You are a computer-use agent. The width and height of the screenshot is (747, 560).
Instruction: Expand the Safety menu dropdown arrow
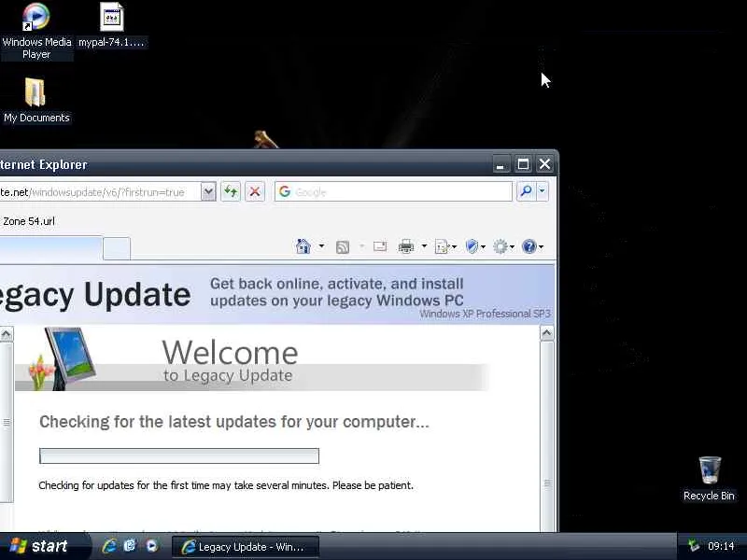tap(483, 246)
